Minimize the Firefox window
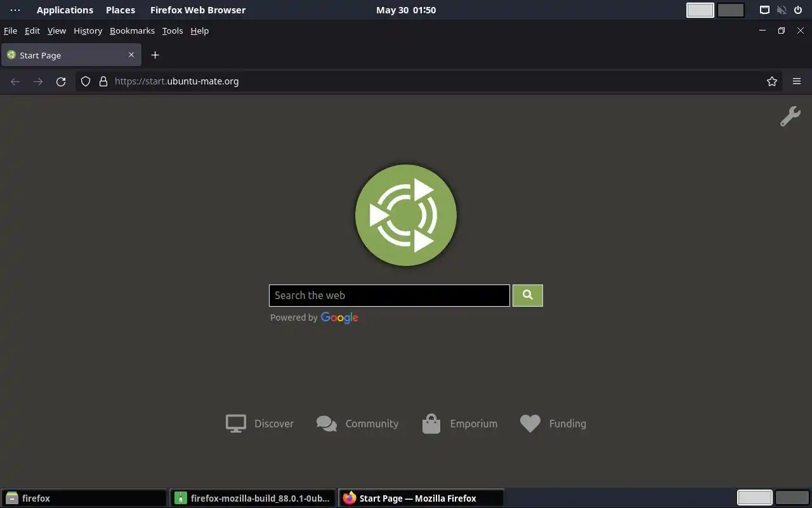This screenshot has width=812, height=508. pyautogui.click(x=763, y=30)
